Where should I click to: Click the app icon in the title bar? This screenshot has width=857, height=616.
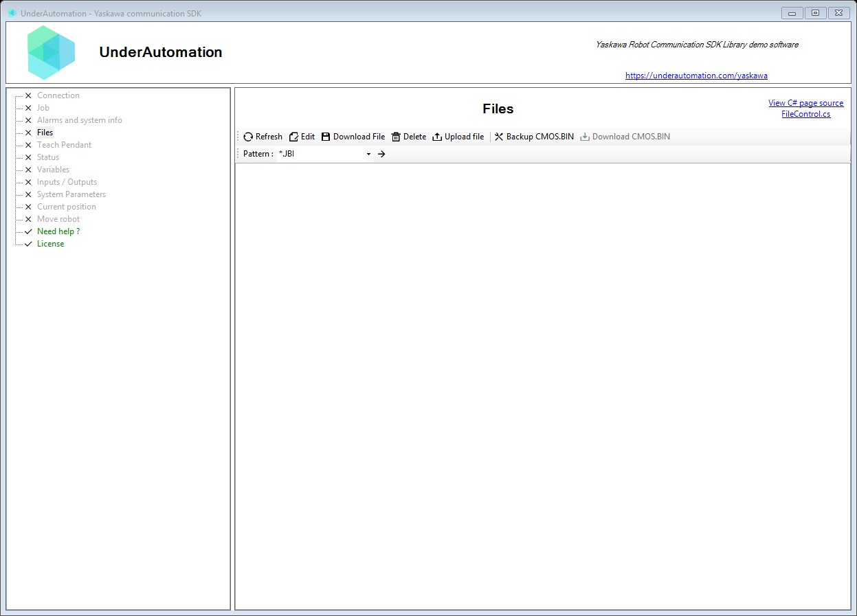tap(12, 13)
